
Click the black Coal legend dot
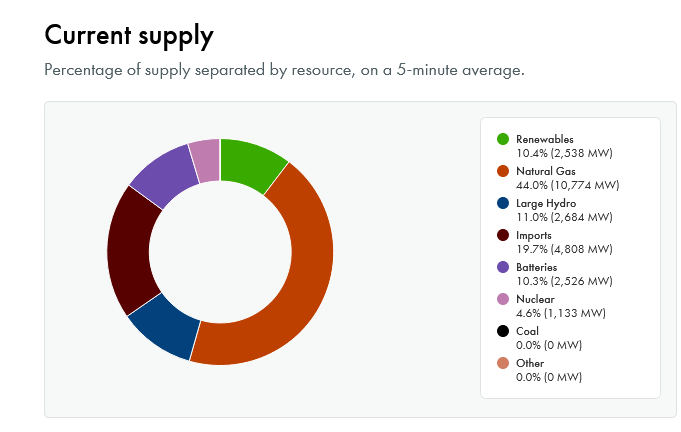pos(503,331)
